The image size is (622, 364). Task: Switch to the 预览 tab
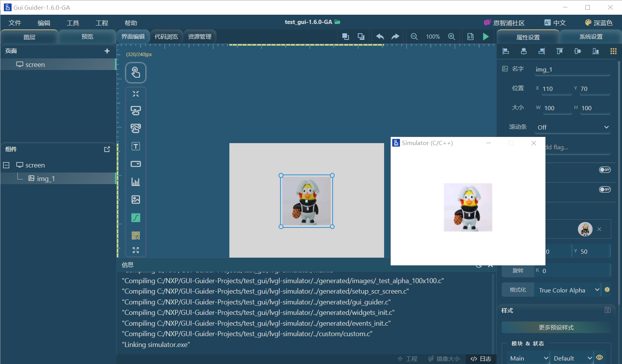(87, 37)
